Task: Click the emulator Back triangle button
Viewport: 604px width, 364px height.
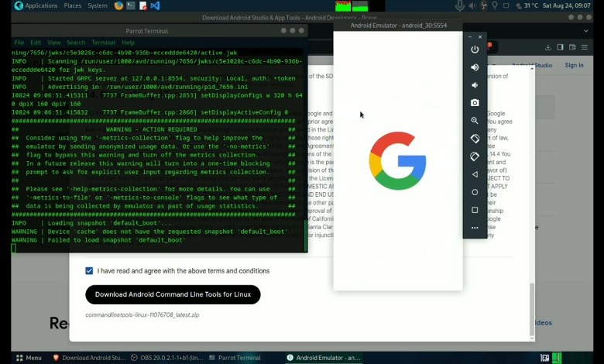Action: coord(475,174)
